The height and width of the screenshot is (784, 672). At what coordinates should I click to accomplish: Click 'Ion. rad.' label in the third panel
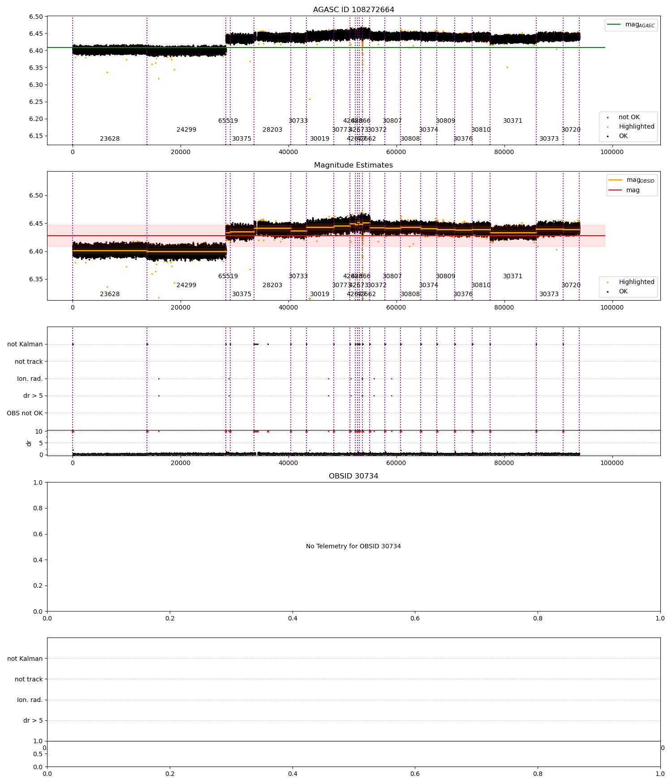[x=30, y=379]
